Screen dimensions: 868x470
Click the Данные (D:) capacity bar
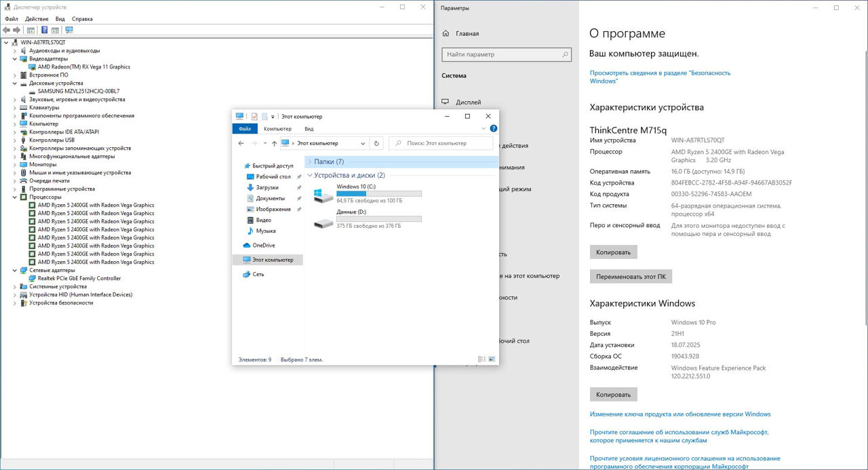[x=378, y=218]
